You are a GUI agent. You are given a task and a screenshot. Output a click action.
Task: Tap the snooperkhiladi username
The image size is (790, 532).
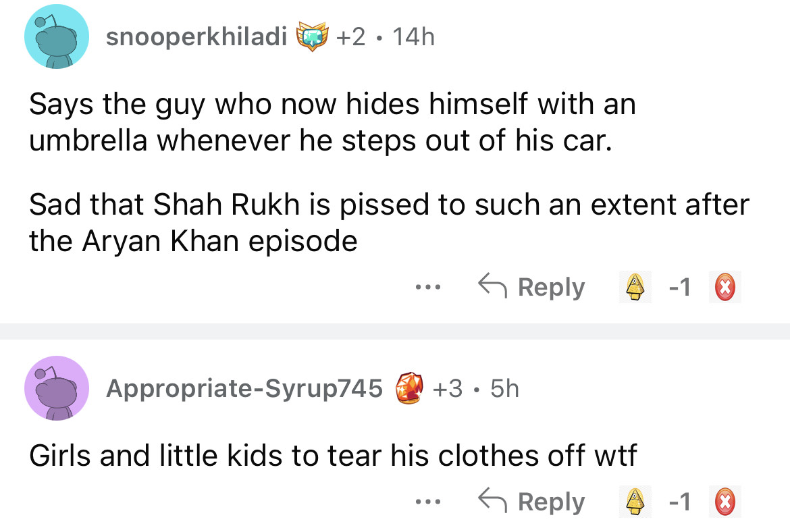tap(196, 38)
